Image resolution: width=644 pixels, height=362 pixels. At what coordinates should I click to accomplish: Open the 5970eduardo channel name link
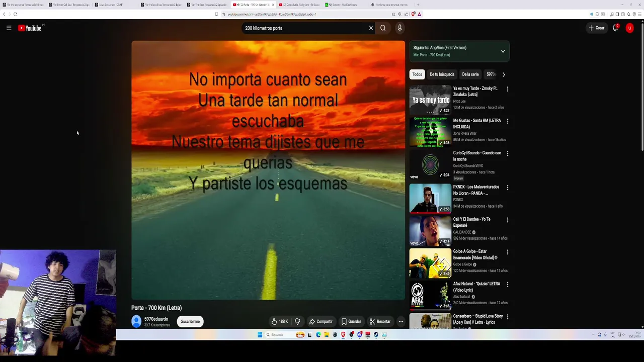(x=156, y=319)
